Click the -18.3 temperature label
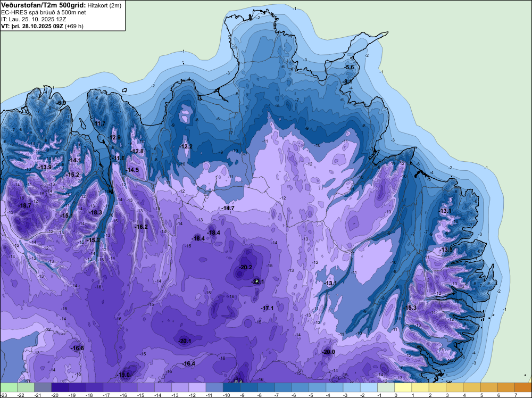This screenshot has width=532, height=398. 95,212
